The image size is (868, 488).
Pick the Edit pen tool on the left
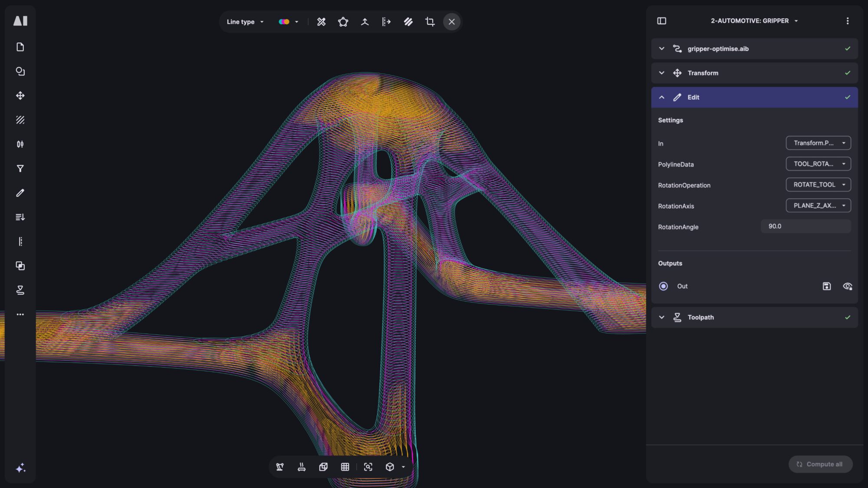(20, 193)
